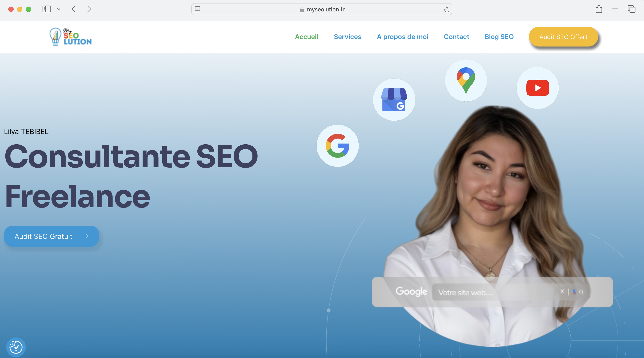
Task: Open the Services menu item
Action: [347, 37]
